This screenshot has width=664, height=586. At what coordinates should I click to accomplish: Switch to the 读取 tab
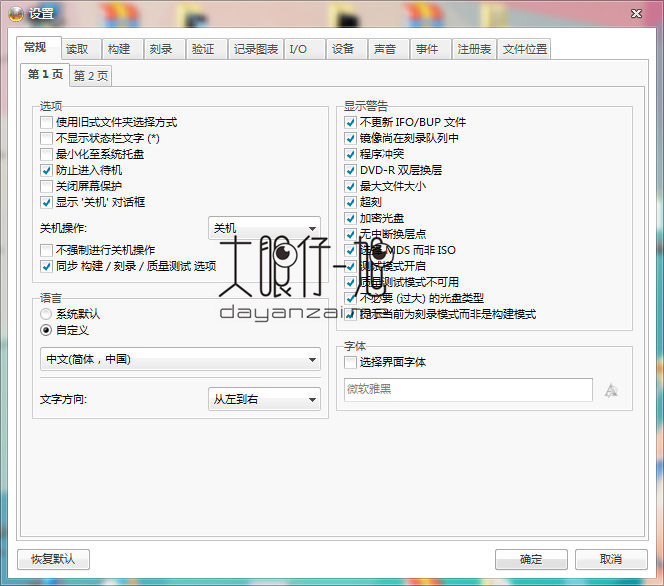click(81, 49)
